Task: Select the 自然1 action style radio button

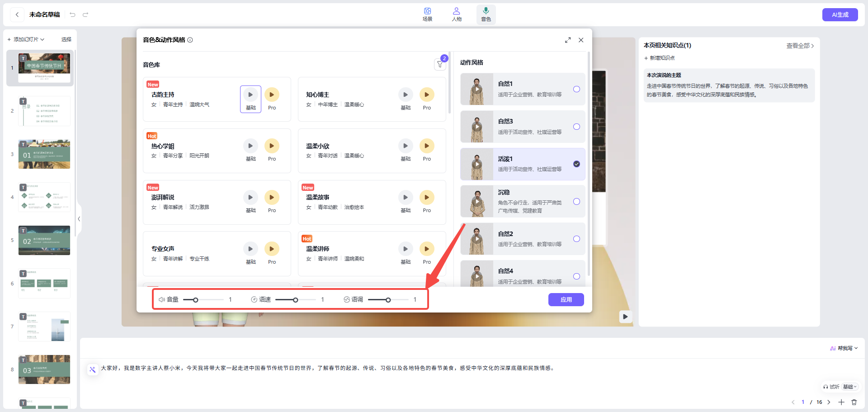Action: 576,89
